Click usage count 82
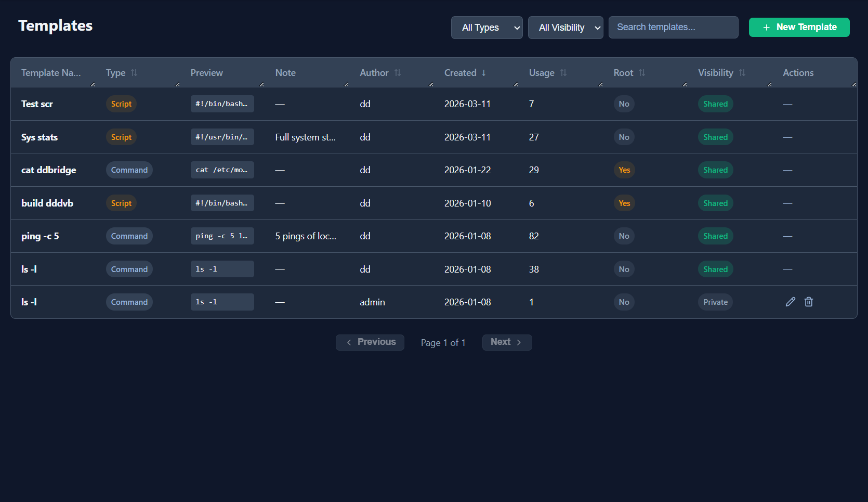This screenshot has width=868, height=502. point(534,236)
